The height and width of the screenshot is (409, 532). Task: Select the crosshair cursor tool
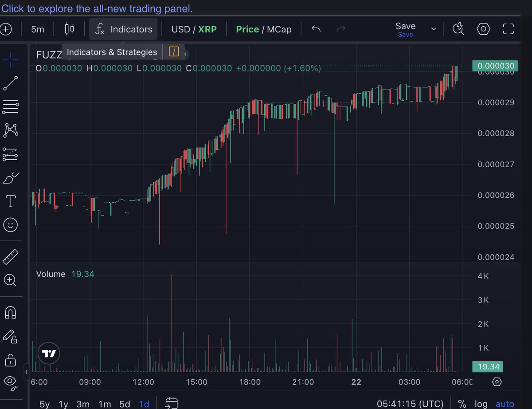click(10, 59)
